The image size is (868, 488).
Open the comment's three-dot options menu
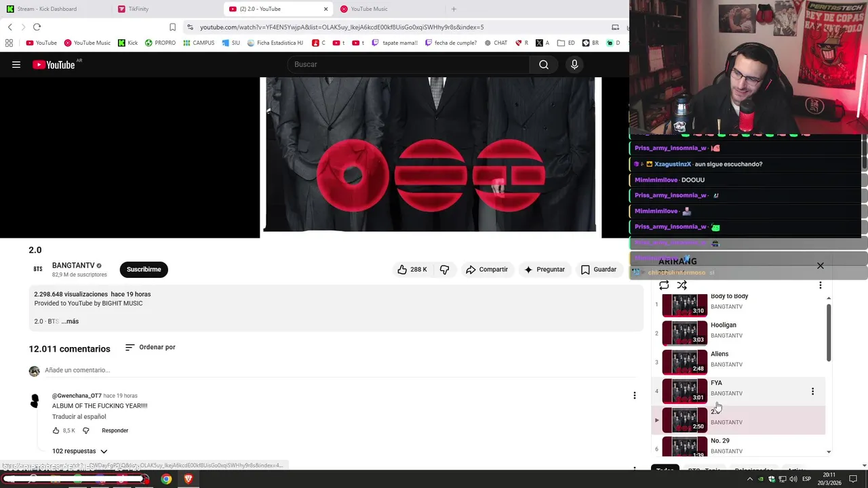click(x=634, y=395)
